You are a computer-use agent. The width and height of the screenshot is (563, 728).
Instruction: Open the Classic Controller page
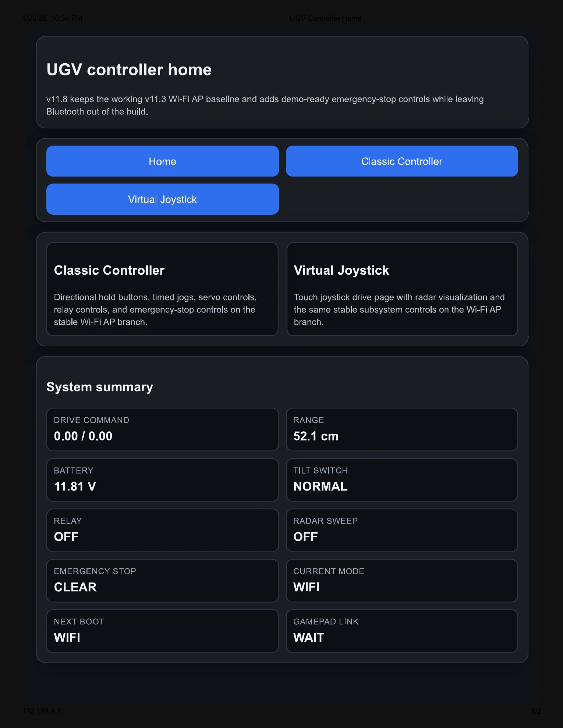(x=401, y=161)
